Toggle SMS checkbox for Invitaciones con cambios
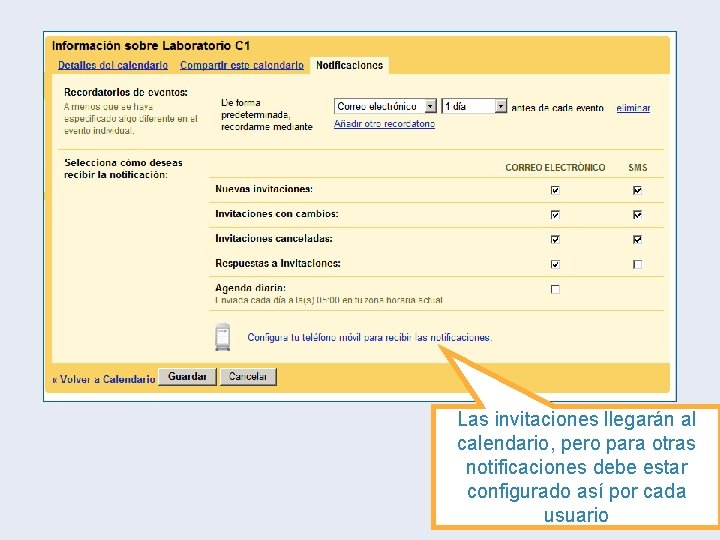 (637, 215)
